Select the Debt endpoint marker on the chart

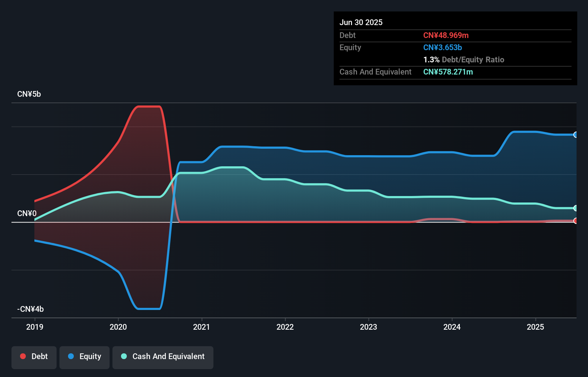click(575, 221)
